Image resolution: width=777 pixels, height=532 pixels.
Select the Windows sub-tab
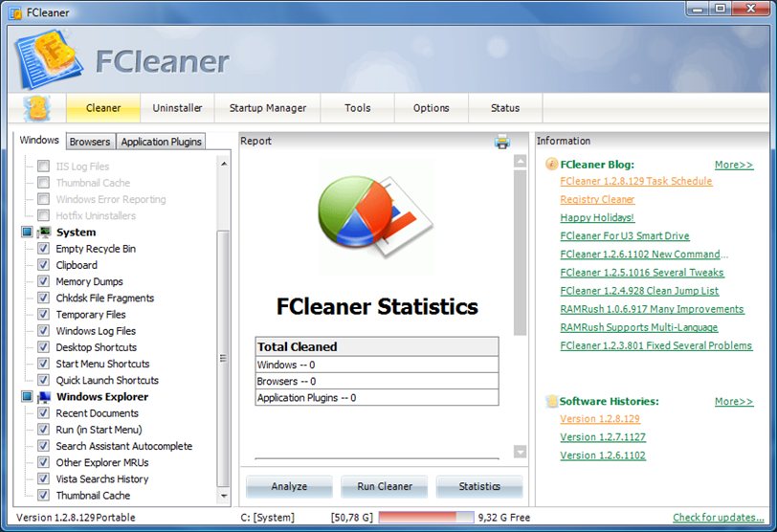click(x=39, y=141)
